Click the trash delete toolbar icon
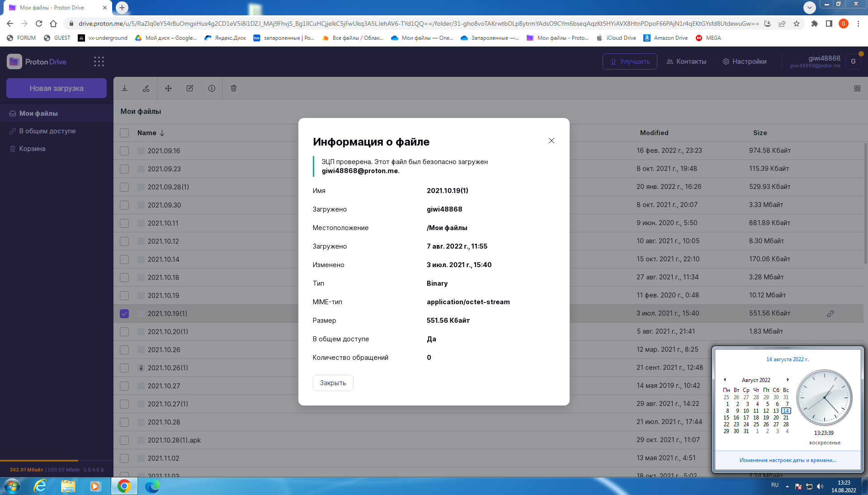The height and width of the screenshot is (495, 868). [x=234, y=88]
